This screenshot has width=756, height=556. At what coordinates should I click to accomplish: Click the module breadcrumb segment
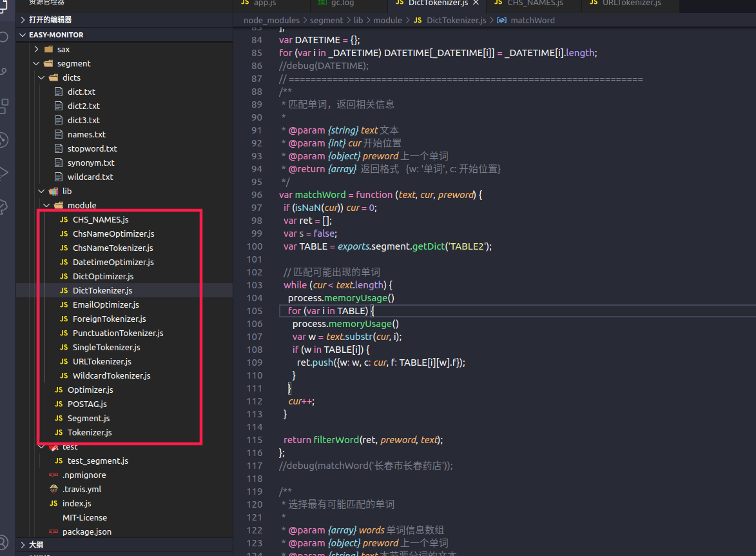[387, 20]
